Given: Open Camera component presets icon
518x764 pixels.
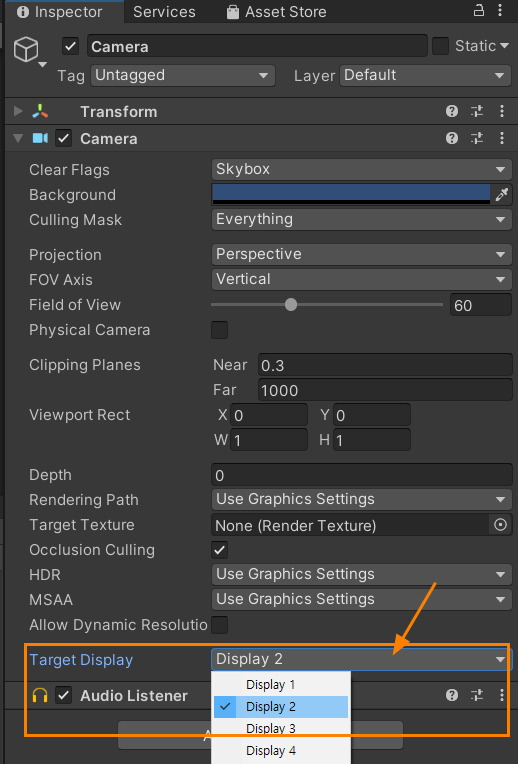Looking at the screenshot, I should (x=477, y=138).
